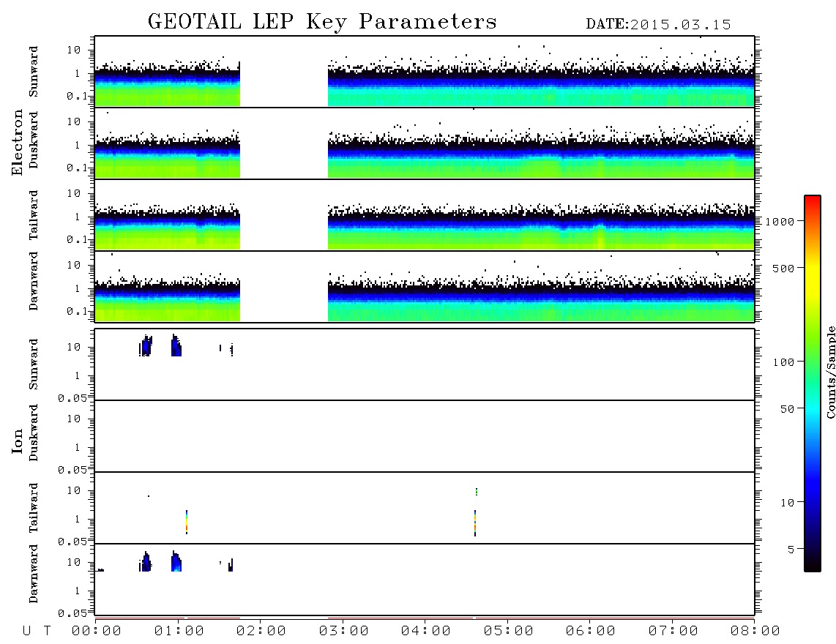Select the Electron 'Duskward' panel label

34,141
